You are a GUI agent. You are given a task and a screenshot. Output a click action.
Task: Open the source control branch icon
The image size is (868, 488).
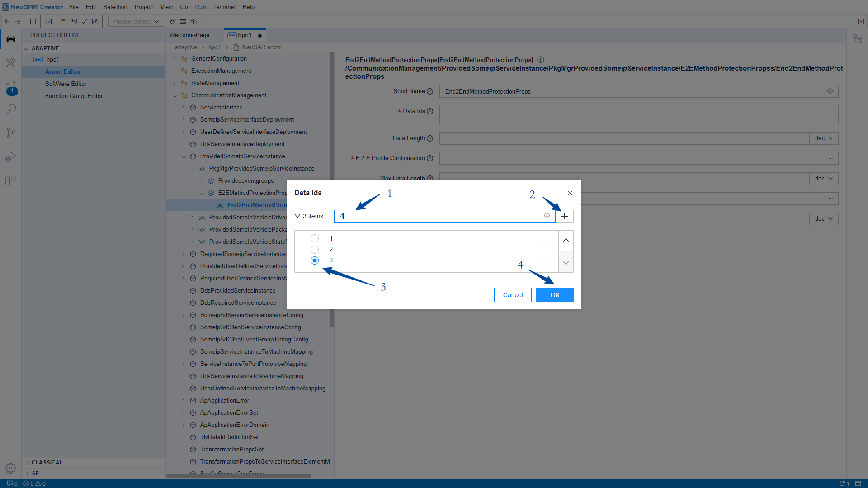click(x=11, y=133)
